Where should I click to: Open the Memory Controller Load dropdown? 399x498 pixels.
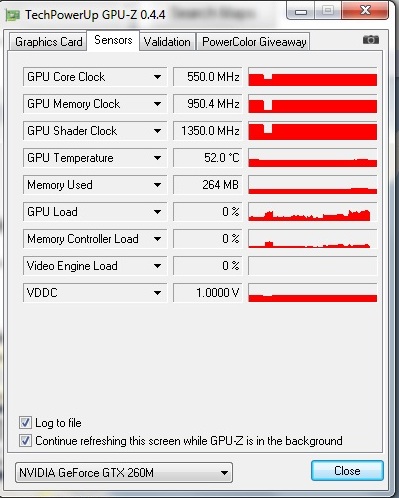pyautogui.click(x=157, y=239)
